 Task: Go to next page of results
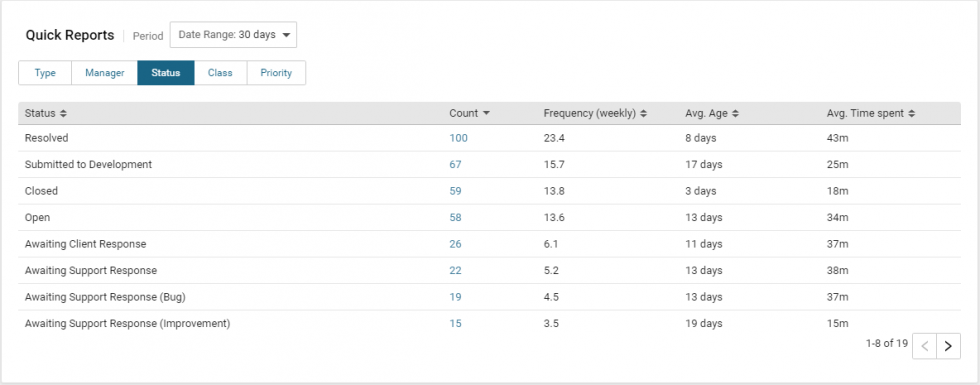point(948,346)
